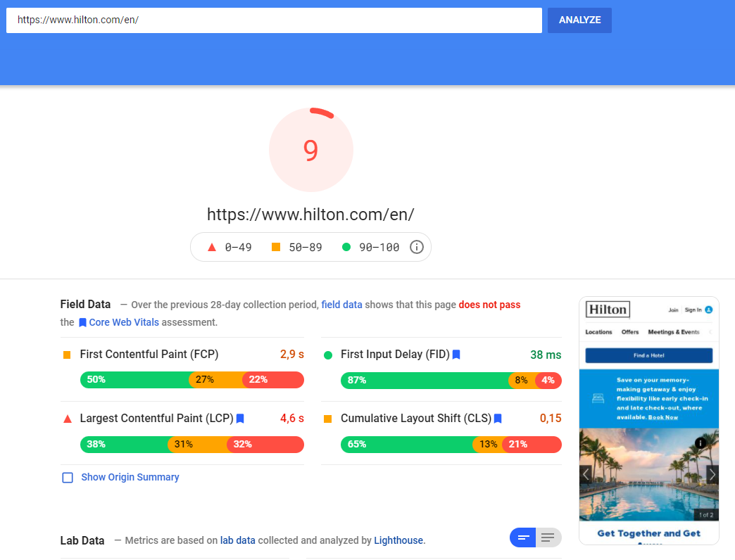This screenshot has width=735, height=560.
Task: Click the FCP orange 27% distribution segment
Action: tap(217, 380)
